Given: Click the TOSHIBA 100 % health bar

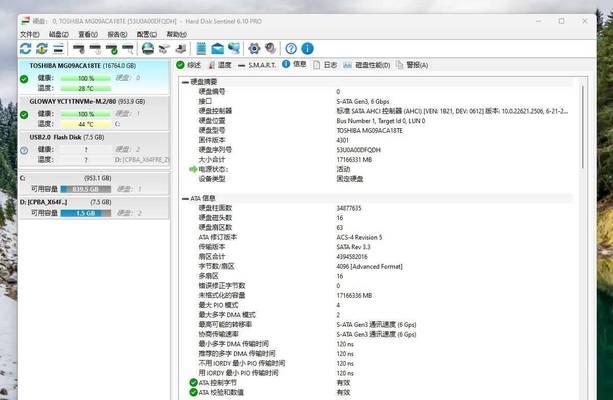Looking at the screenshot, I should pyautogui.click(x=86, y=79).
